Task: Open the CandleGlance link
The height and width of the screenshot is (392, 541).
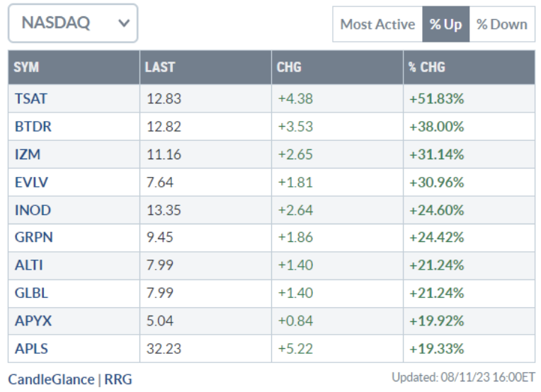Action: [51, 379]
